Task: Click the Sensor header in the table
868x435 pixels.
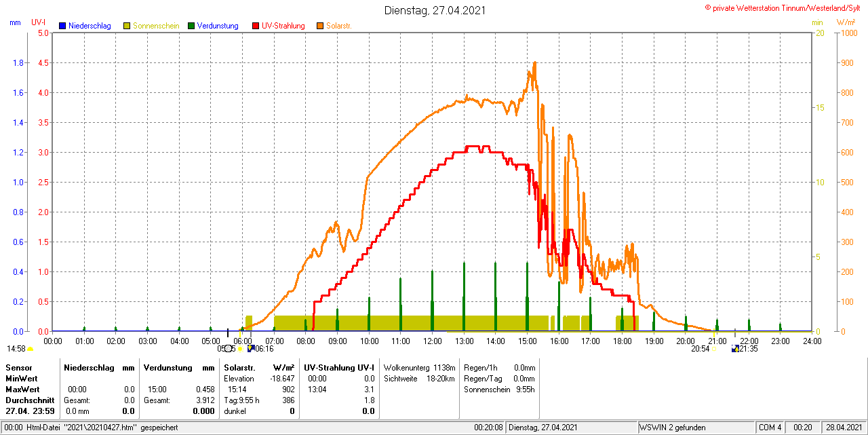Action: coord(18,367)
